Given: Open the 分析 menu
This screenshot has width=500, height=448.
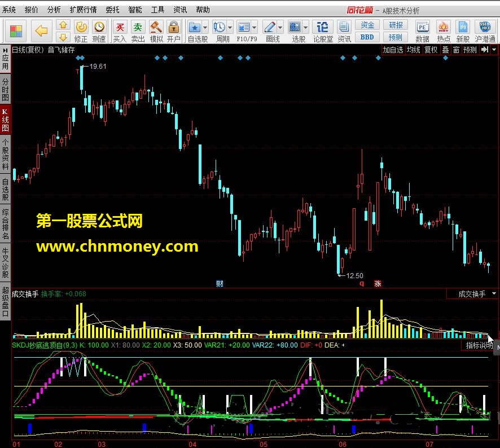Looking at the screenshot, I should pyautogui.click(x=54, y=10).
